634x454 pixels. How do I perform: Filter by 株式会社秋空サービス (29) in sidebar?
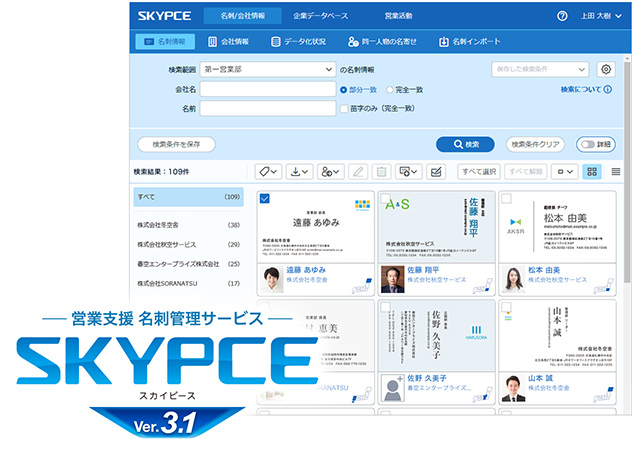click(188, 245)
